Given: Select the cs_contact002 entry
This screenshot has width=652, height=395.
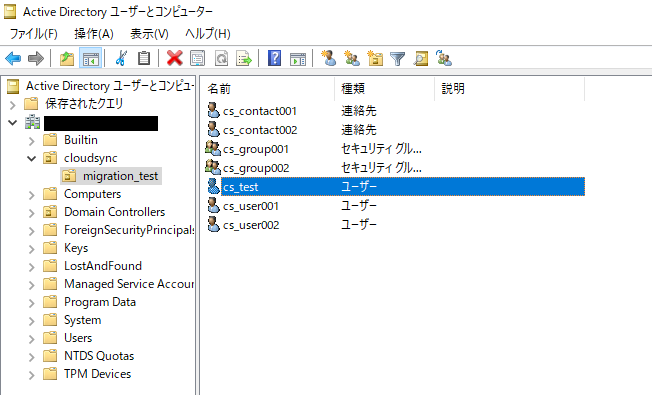Looking at the screenshot, I should (260, 130).
